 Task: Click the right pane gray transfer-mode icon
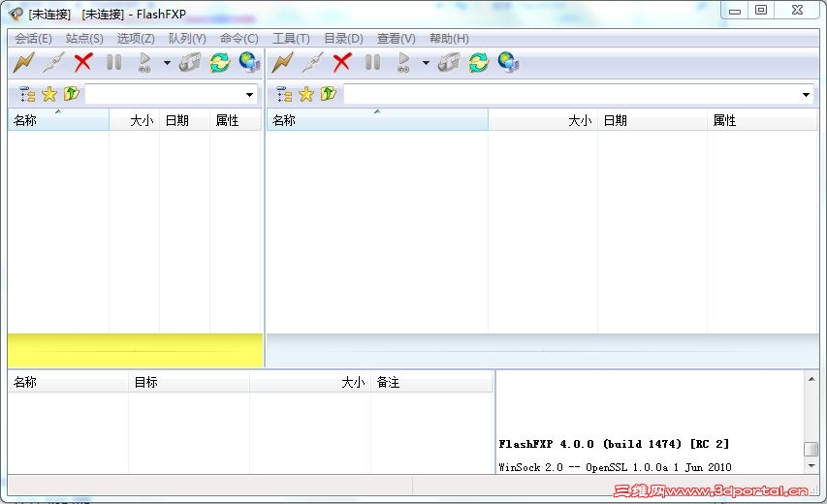click(x=448, y=63)
